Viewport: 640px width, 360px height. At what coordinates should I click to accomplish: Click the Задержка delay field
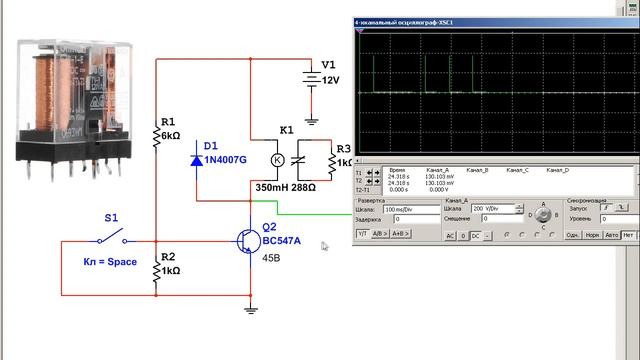point(417,219)
